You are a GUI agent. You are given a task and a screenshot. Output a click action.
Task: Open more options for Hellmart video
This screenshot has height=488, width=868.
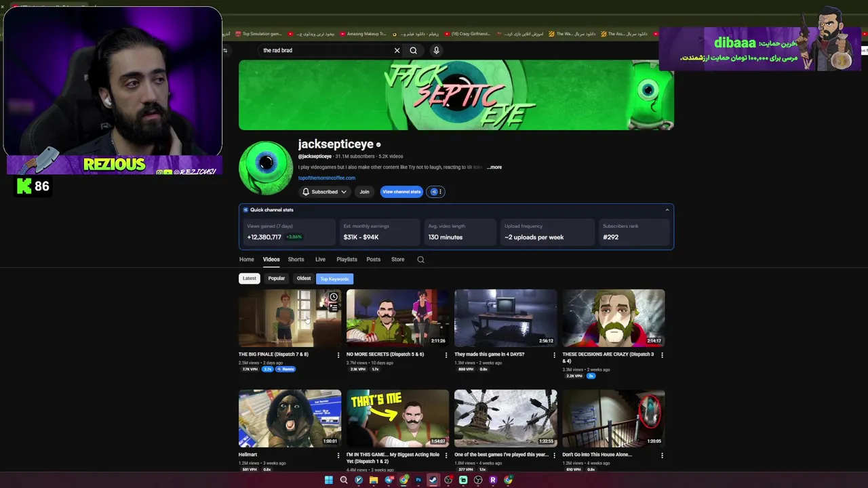[338, 455]
